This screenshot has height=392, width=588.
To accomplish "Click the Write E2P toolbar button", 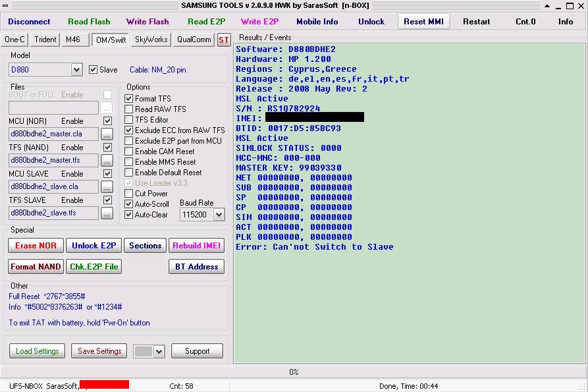I will tap(259, 22).
